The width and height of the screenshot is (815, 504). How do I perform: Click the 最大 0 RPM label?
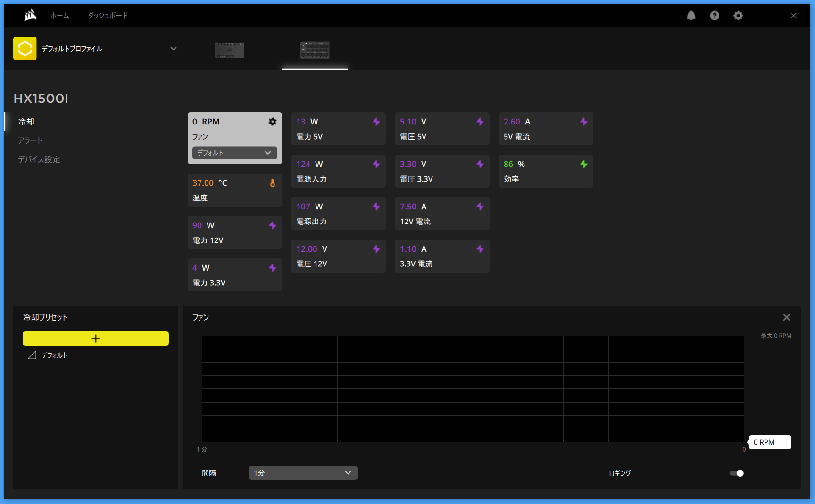776,336
